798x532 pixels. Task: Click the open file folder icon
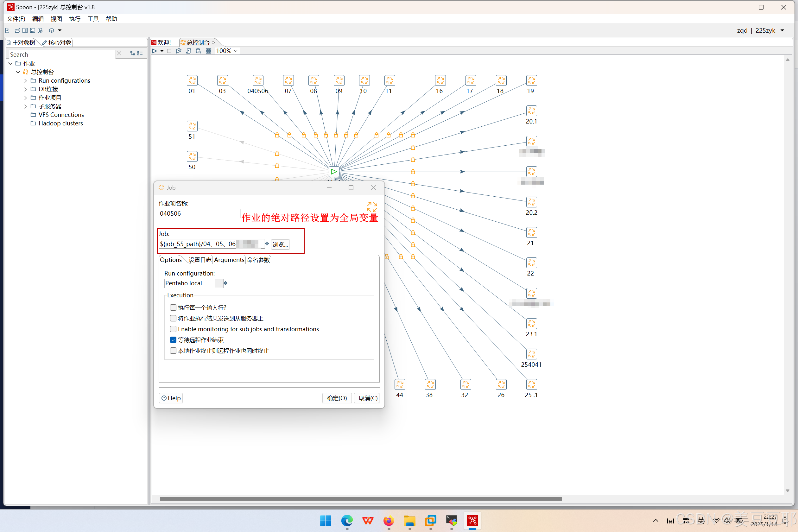point(17,30)
